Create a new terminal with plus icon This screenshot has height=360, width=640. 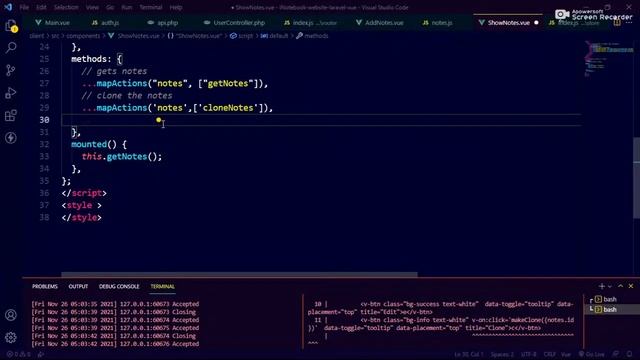pos(601,287)
